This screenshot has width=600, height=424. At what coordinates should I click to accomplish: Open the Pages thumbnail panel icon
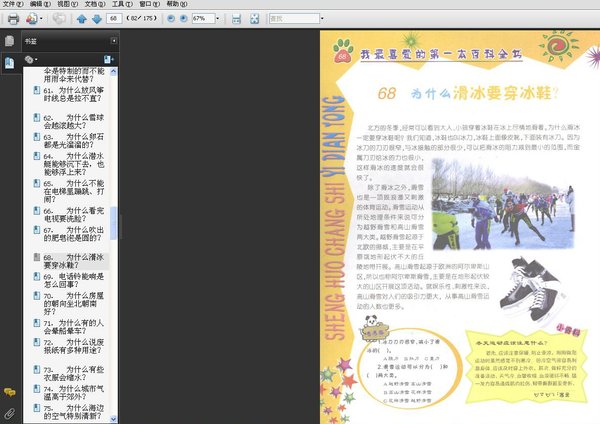(x=10, y=41)
